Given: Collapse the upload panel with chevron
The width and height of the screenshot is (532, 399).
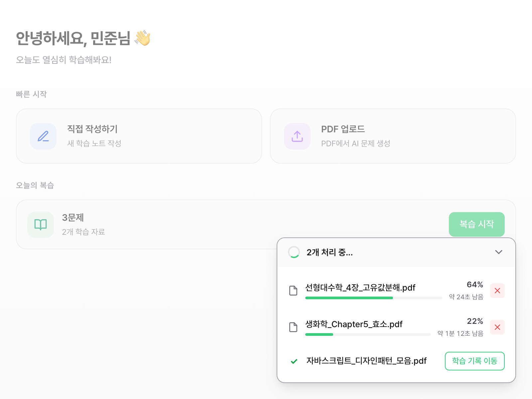Looking at the screenshot, I should (498, 252).
